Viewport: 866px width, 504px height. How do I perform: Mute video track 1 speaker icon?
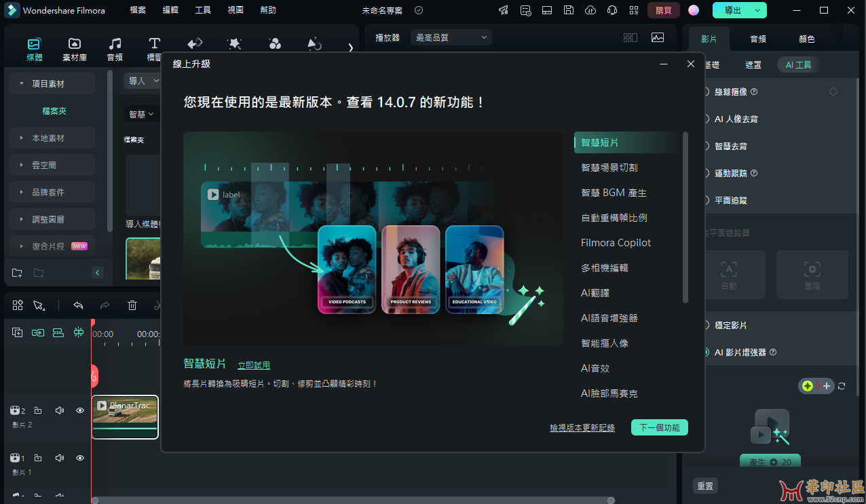tap(59, 458)
